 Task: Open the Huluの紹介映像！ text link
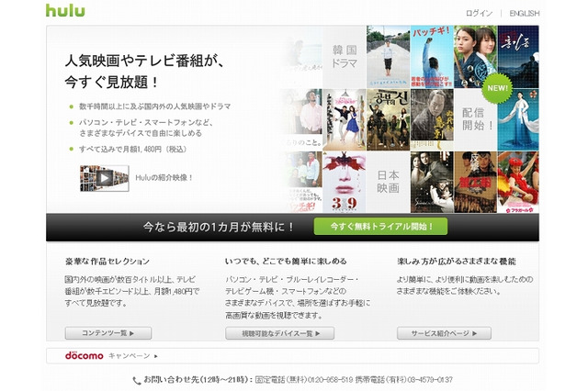pyautogui.click(x=164, y=178)
